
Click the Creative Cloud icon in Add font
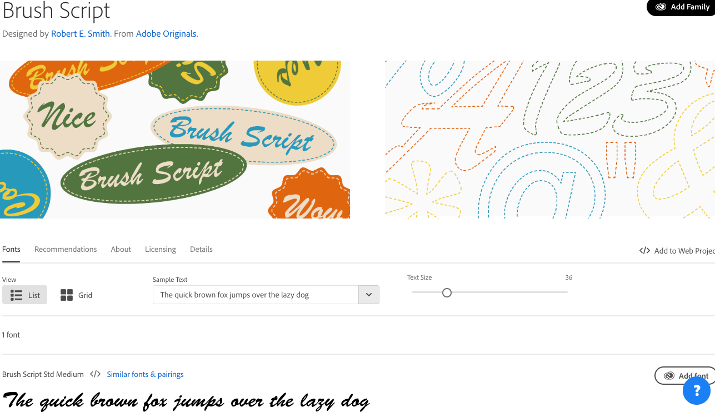click(669, 376)
